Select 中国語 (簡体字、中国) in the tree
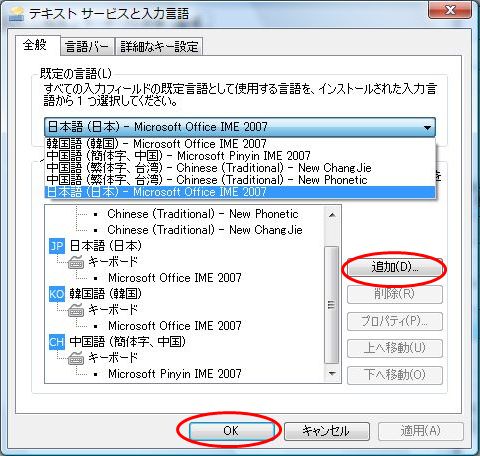The height and width of the screenshot is (456, 480). point(128,342)
